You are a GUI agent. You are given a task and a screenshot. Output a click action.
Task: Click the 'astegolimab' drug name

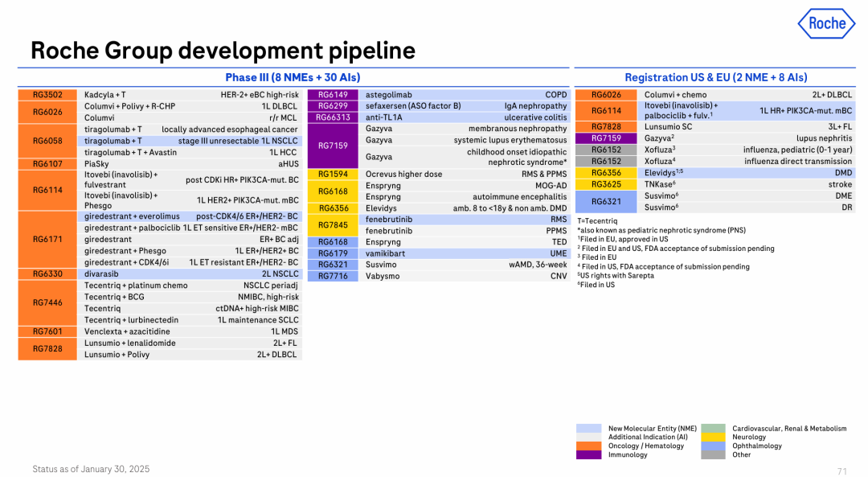tap(389, 95)
